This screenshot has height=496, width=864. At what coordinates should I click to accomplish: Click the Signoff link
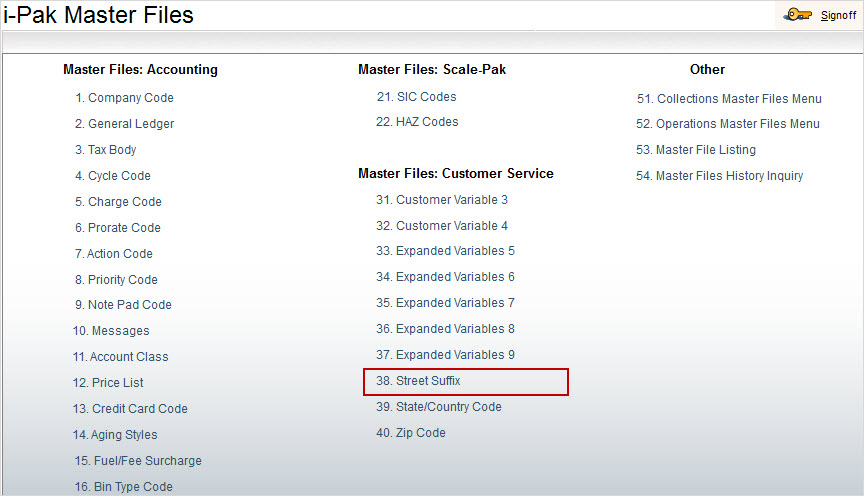coord(838,15)
